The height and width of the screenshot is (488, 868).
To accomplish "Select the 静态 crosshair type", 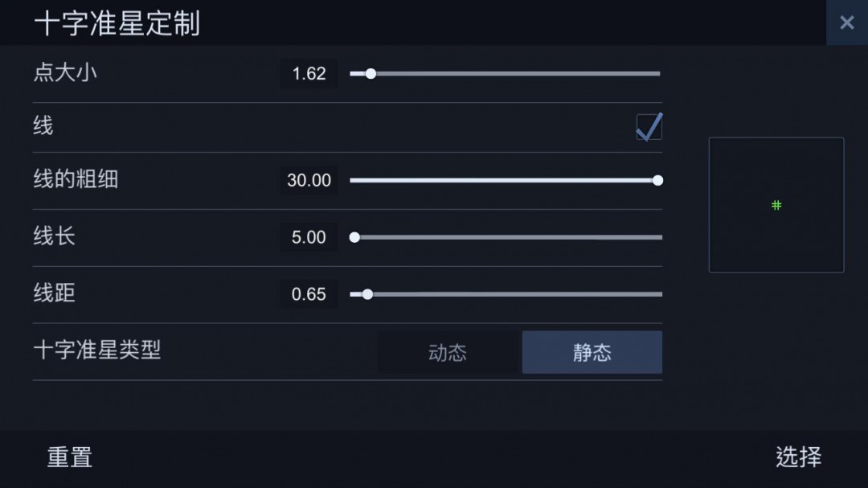I will (x=592, y=352).
